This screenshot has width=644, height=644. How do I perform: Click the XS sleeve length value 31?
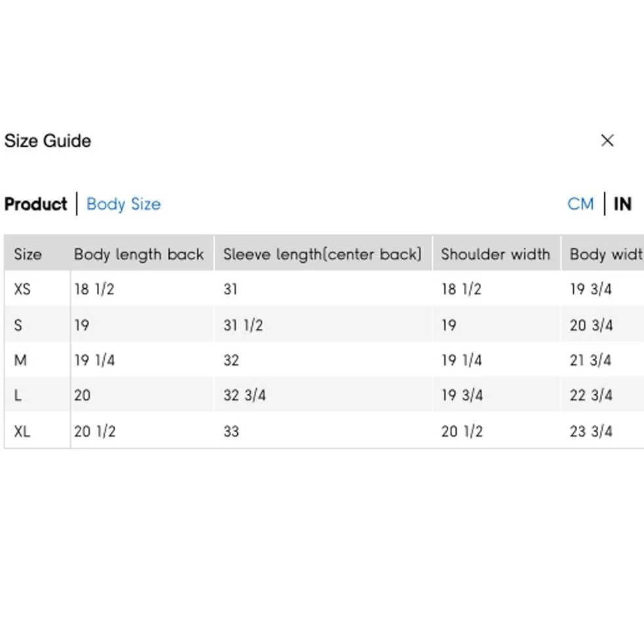coord(231,289)
